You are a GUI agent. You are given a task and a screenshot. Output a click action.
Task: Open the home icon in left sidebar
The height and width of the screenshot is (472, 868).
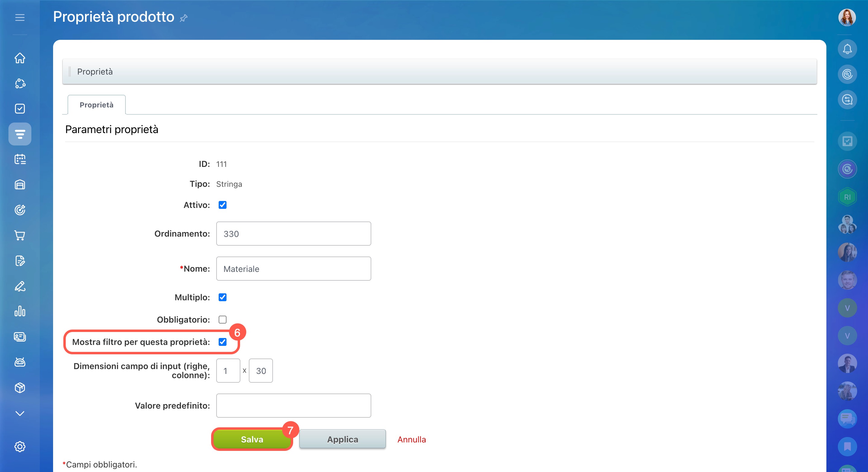[20, 58]
